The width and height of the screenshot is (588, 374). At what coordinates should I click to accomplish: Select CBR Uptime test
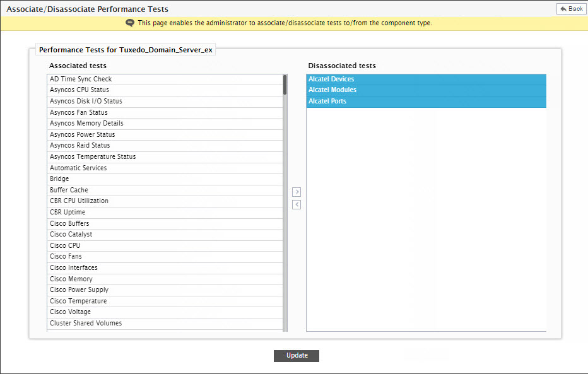(x=165, y=212)
